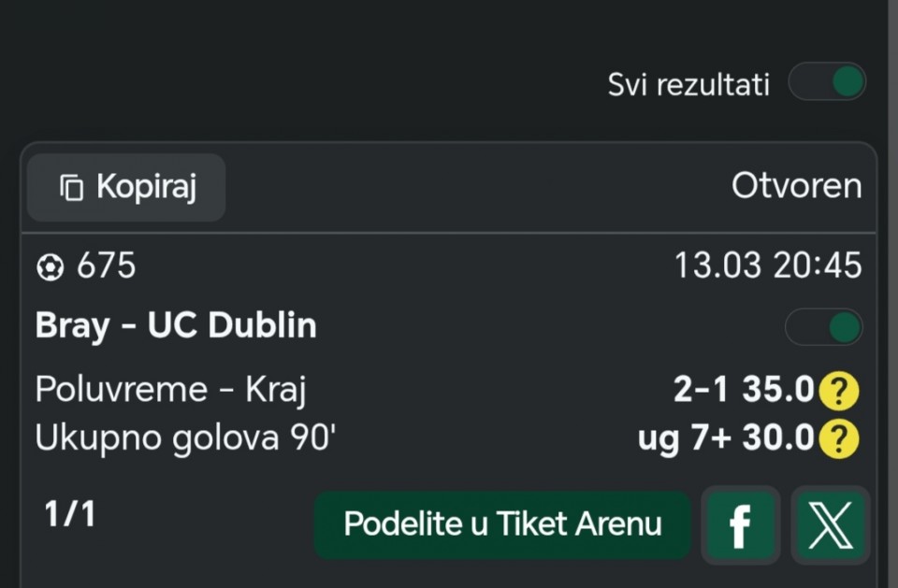
Task: Open the Bray - UC Dublin match
Action: coord(176,325)
